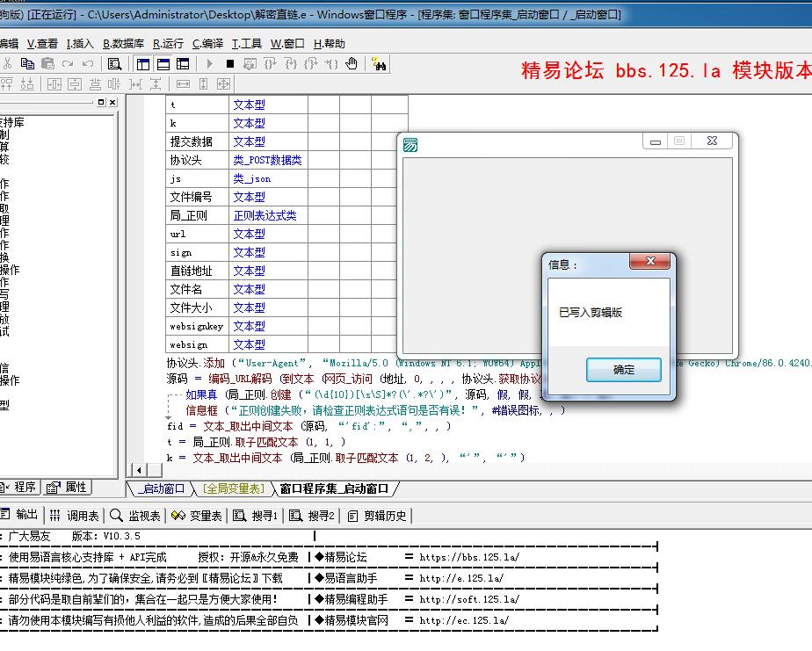This screenshot has width=812, height=651.
Task: Click the bottom-align controls icon
Action: [x=27, y=83]
